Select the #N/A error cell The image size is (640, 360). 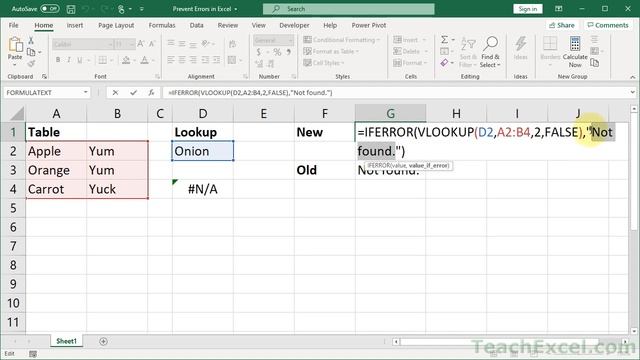coord(203,189)
